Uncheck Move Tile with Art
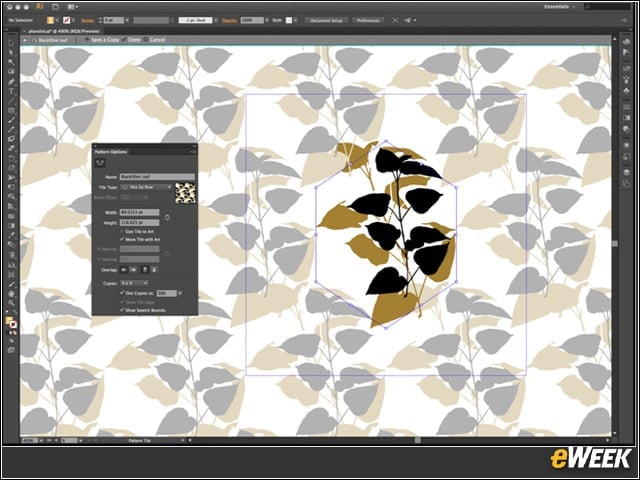This screenshot has height=480, width=640. tap(122, 239)
